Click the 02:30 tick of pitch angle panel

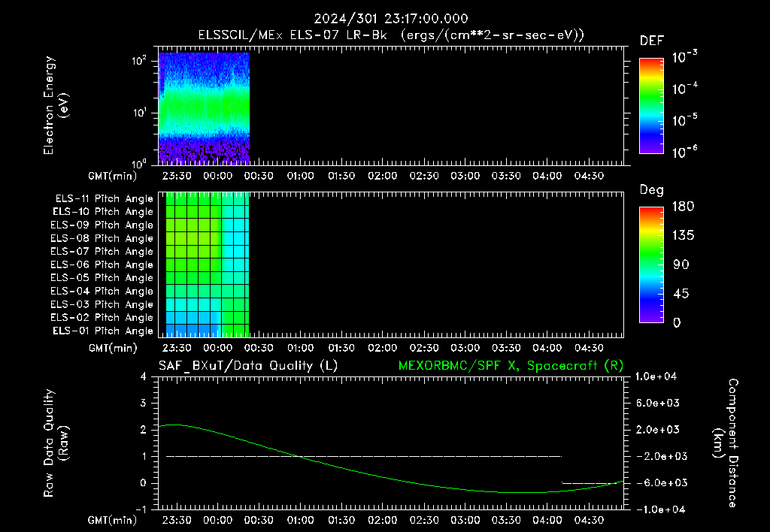(424, 348)
